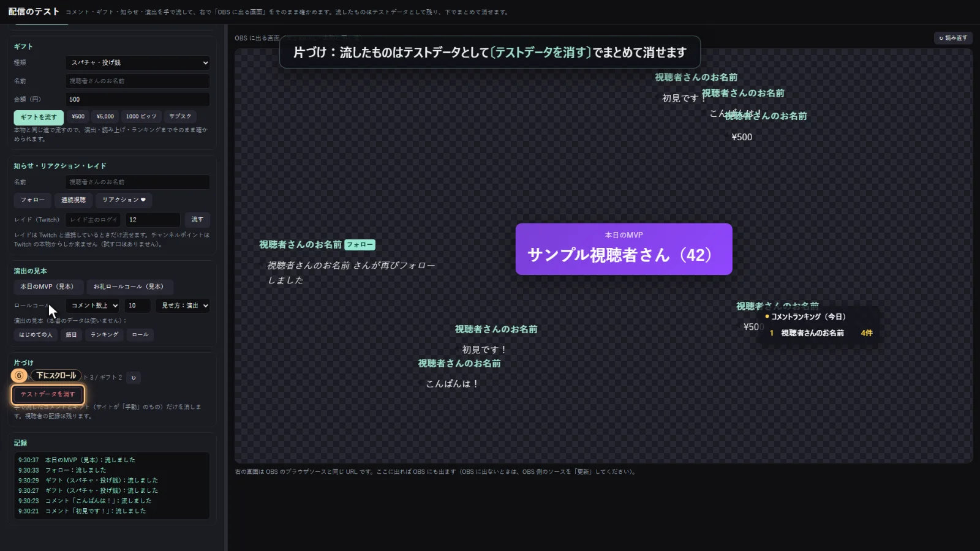
Task: Click the はじめての人 sample button
Action: coord(36,335)
